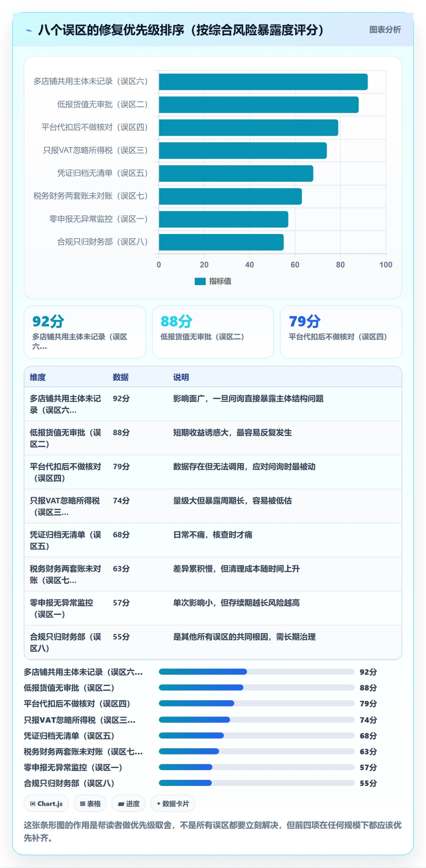The width and height of the screenshot is (426, 868).
Task: Select the Chart.js tag
Action: 46,804
